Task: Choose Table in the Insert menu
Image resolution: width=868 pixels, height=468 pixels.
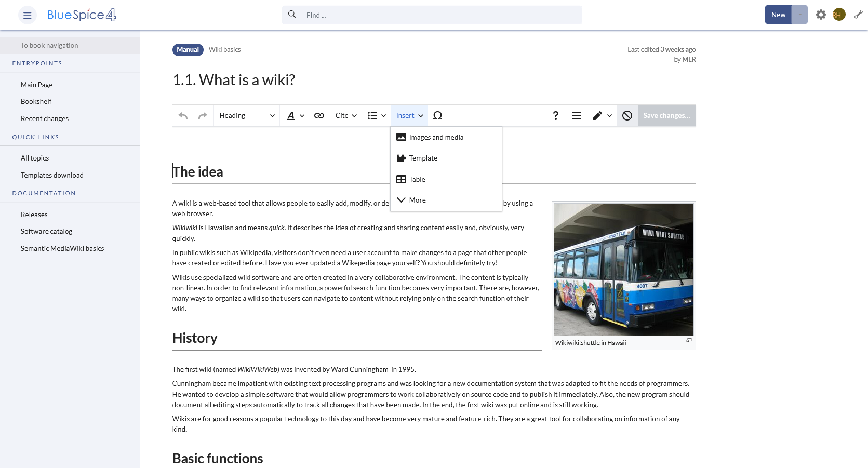Action: click(x=417, y=180)
